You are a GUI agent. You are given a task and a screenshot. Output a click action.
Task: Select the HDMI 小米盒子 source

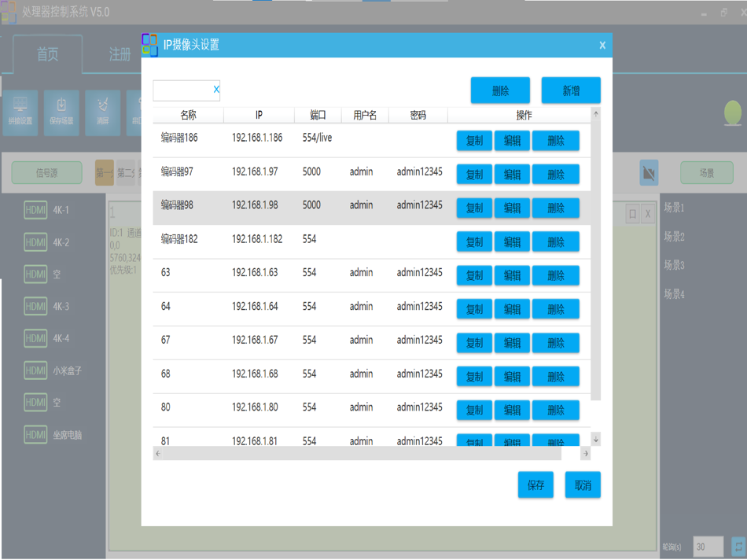pos(53,370)
